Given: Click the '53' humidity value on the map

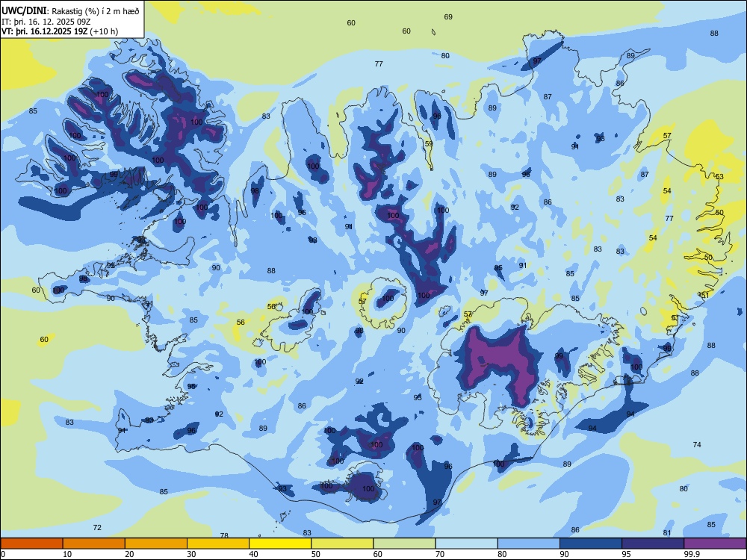Looking at the screenshot, I should (x=719, y=177).
